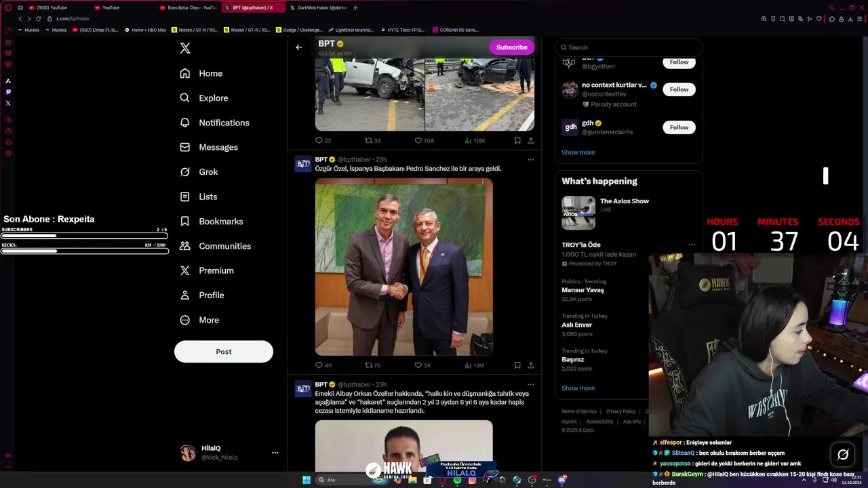This screenshot has width=868, height=488.
Task: Open Premium in the X sidebar
Action: (207, 270)
